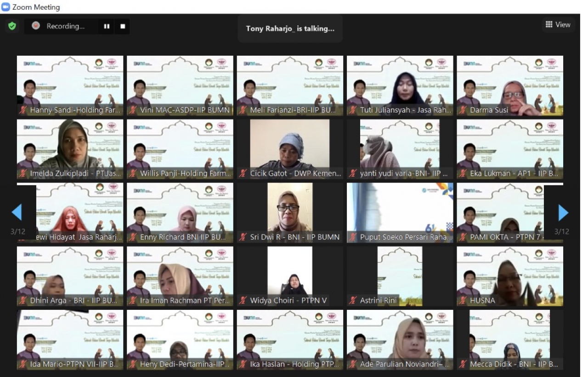Screen dimensions: 588x377
Task: Click Tony Raharjo is talking notification
Action: coord(290,29)
